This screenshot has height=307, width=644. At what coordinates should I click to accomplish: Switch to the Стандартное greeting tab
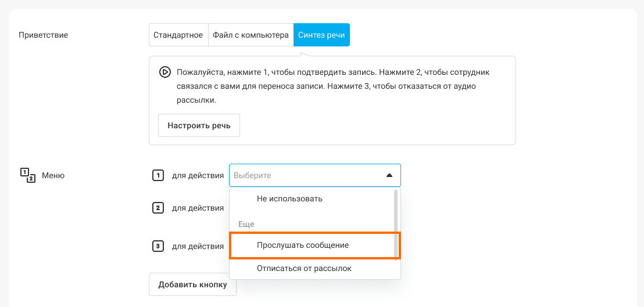pos(178,35)
